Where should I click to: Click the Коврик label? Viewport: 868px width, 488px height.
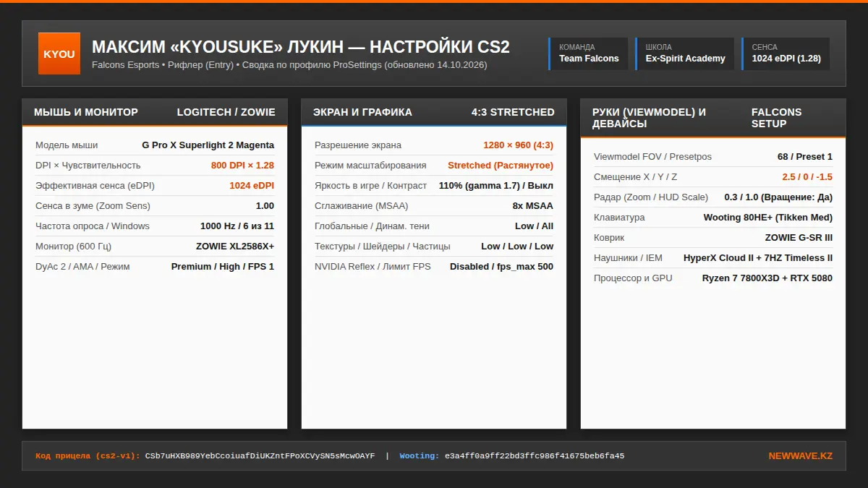click(609, 237)
